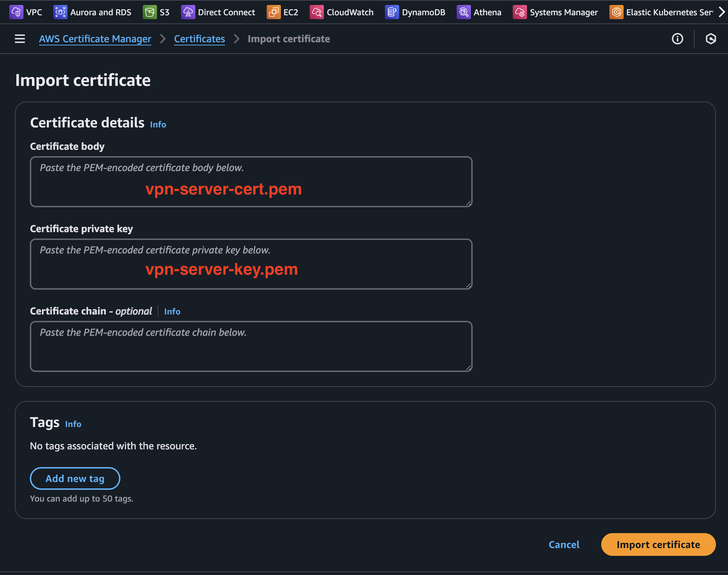Open the hexagon icon in the header
Screen dimensions: 728x575
[711, 39]
